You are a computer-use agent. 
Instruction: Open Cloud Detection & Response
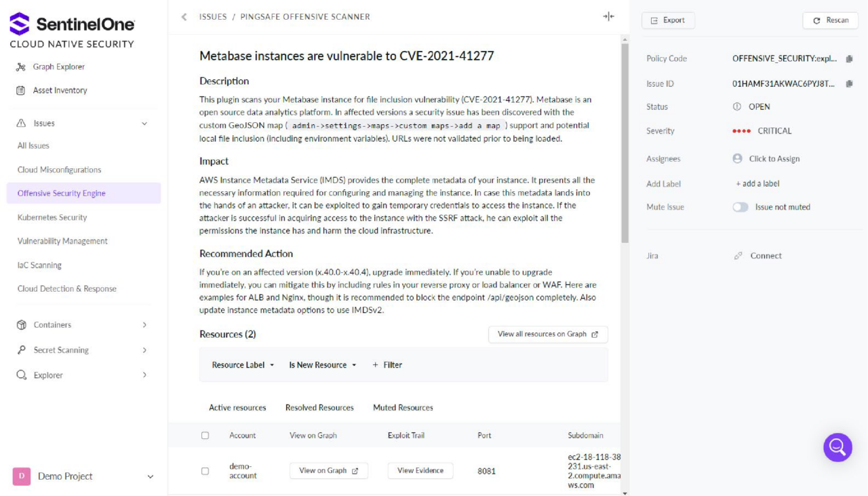(x=67, y=289)
